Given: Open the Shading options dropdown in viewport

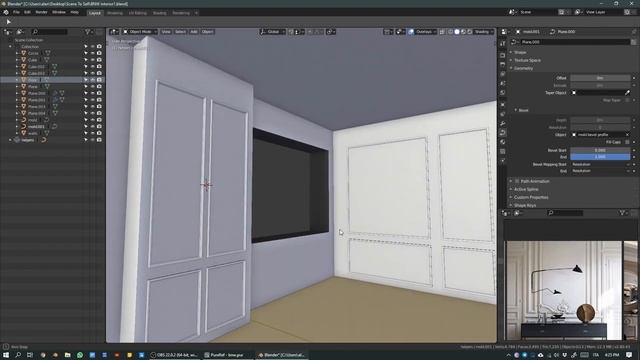Looking at the screenshot, I should [484, 31].
